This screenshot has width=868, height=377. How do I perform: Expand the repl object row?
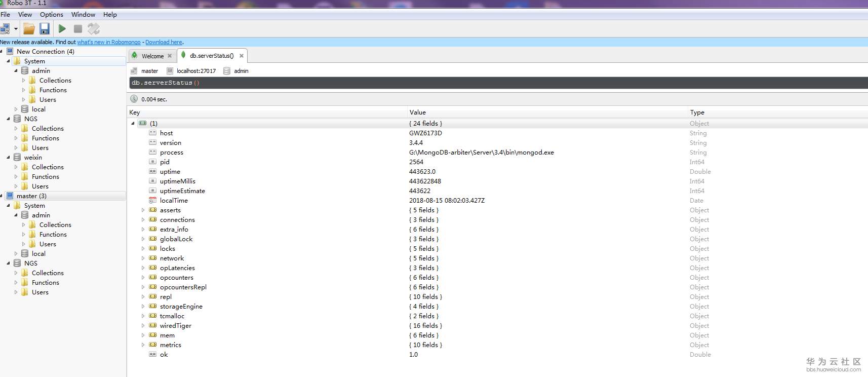click(143, 296)
